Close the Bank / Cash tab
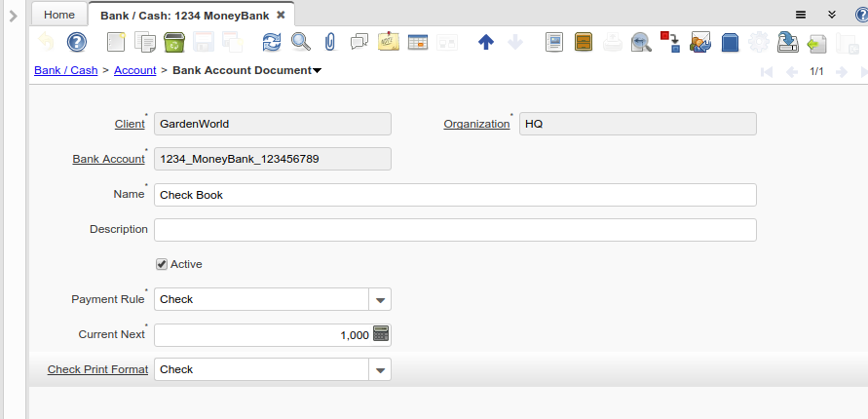The width and height of the screenshot is (868, 419). click(281, 16)
